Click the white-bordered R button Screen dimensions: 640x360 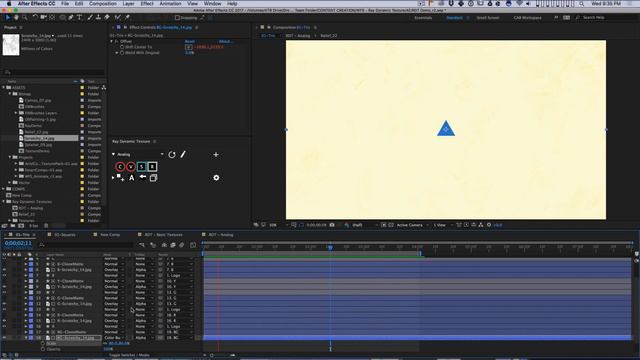coord(152,167)
